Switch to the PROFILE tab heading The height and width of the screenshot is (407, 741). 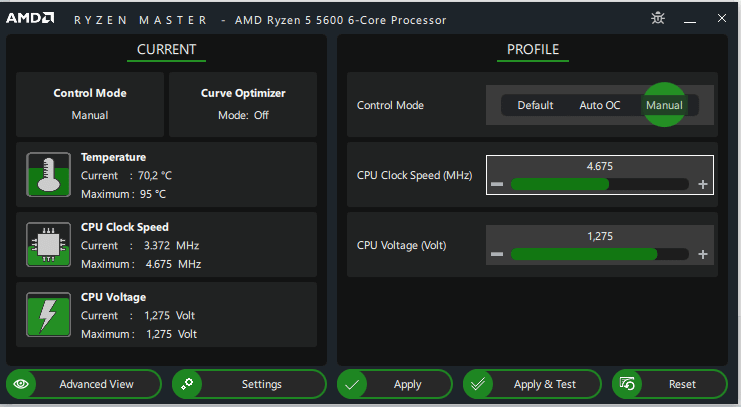pyautogui.click(x=533, y=49)
